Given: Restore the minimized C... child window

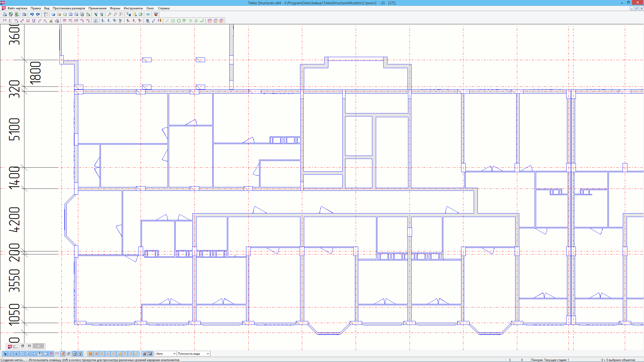Looking at the screenshot, I should click(22, 346).
